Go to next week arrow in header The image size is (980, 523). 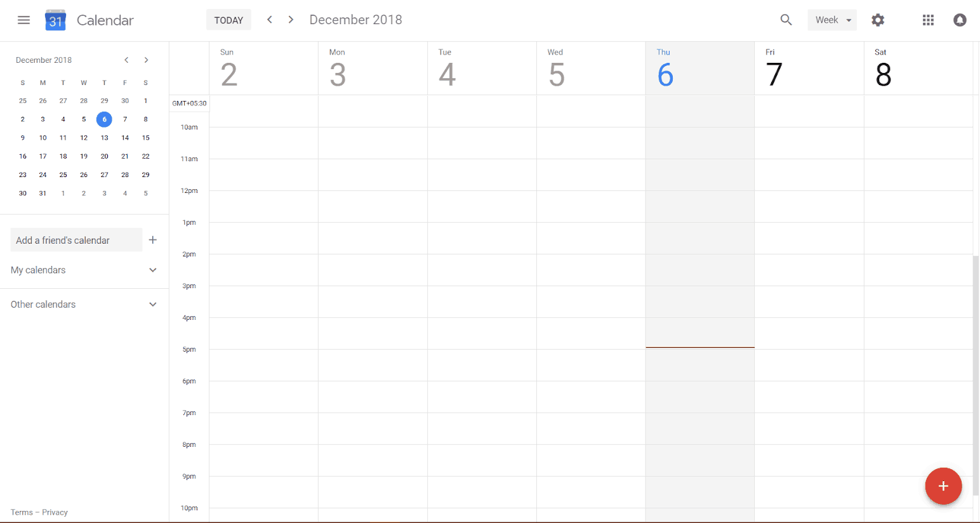(x=291, y=20)
